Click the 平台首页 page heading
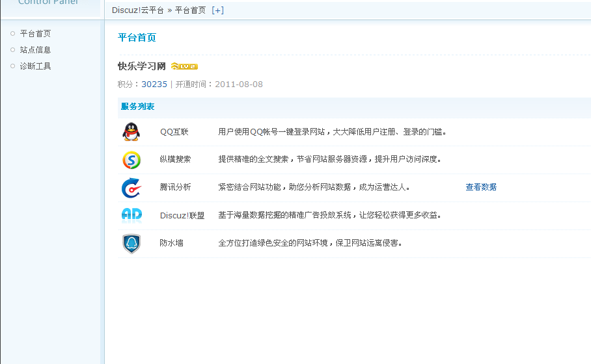The width and height of the screenshot is (591, 364). click(x=137, y=37)
